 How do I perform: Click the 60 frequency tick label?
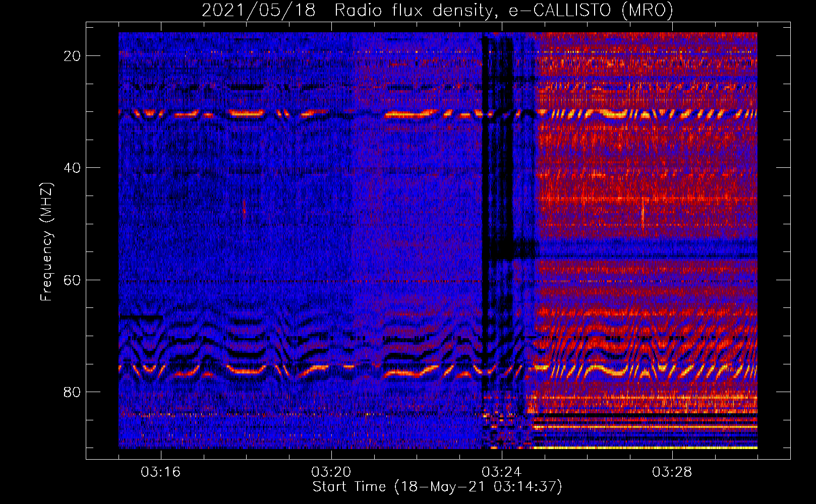pyautogui.click(x=72, y=280)
